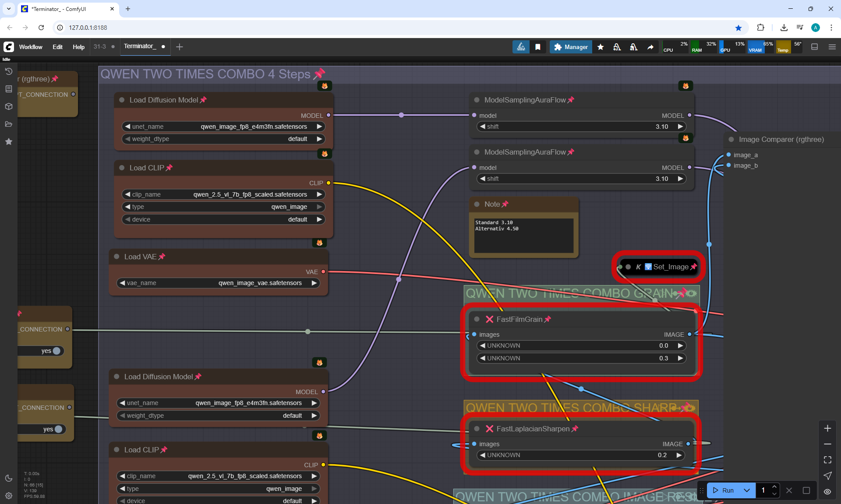
Task: Open the model library cube icon
Action: click(x=8, y=106)
